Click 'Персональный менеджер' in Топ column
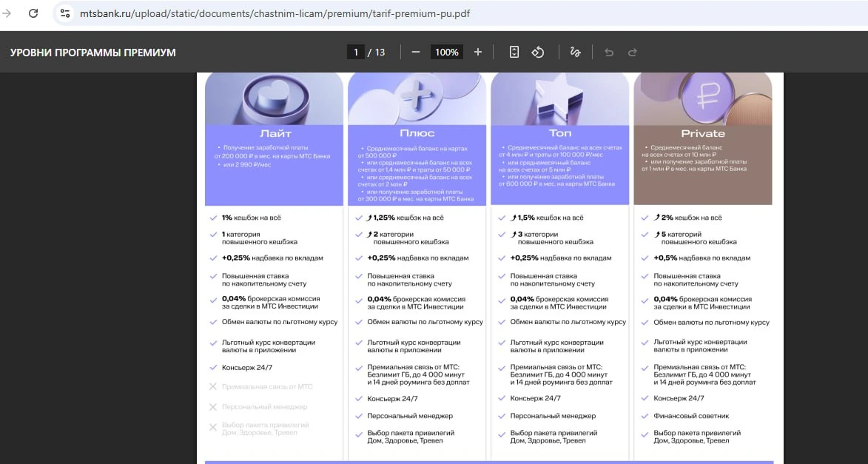 [x=553, y=416]
